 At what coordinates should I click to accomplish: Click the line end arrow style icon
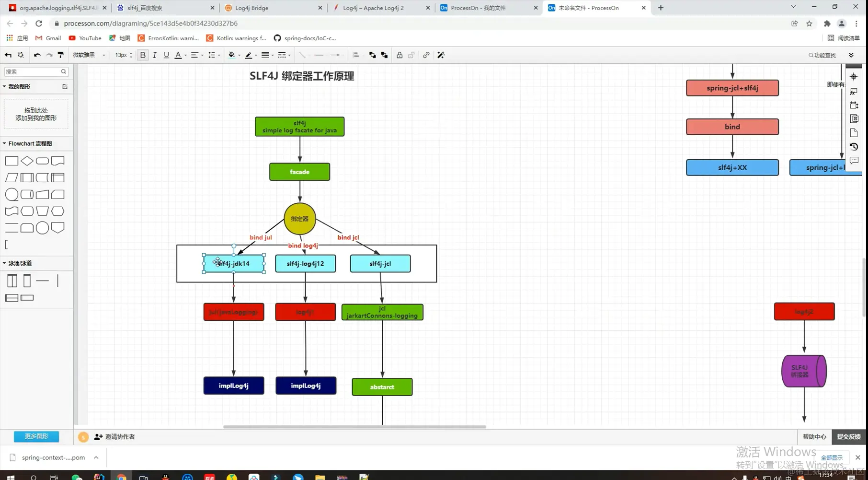coord(335,55)
